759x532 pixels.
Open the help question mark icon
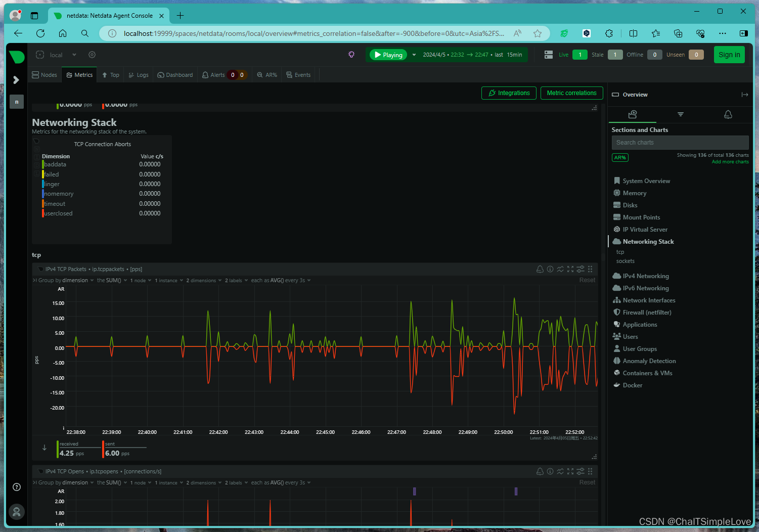pos(17,487)
